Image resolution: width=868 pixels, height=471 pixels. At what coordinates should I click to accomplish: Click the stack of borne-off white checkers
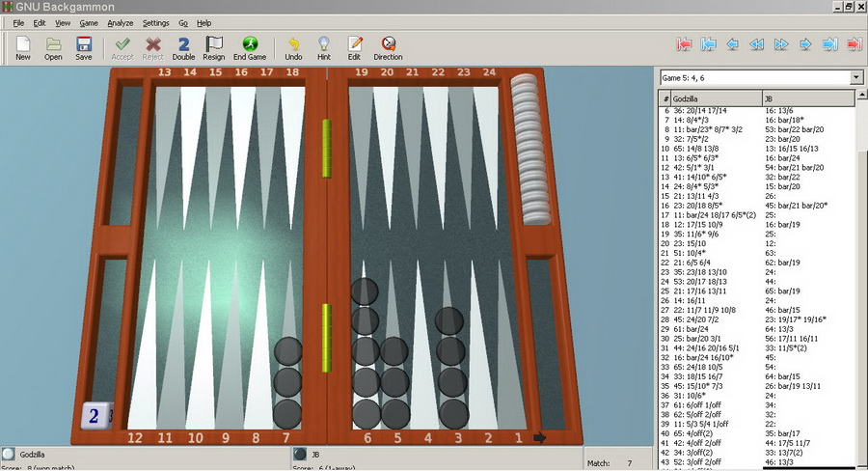pos(529,150)
